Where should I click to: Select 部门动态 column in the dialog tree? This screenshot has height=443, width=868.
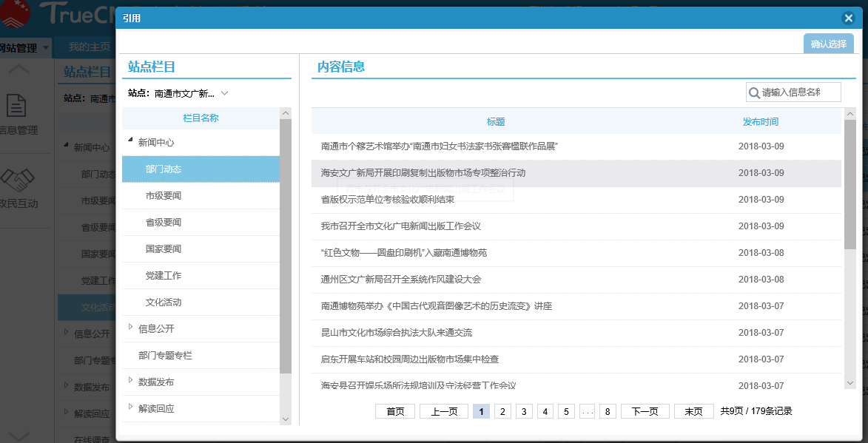click(201, 169)
